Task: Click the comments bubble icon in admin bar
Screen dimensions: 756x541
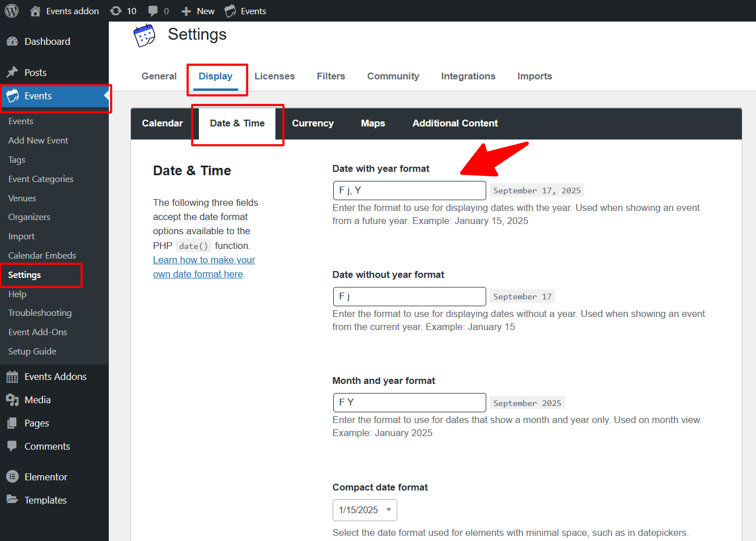Action: 153,11
